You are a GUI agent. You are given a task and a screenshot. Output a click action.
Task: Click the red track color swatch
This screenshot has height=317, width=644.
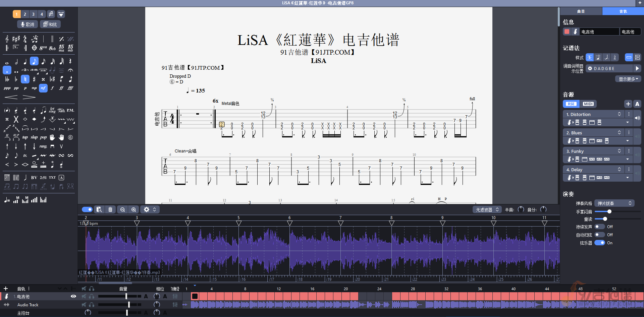coord(567,31)
